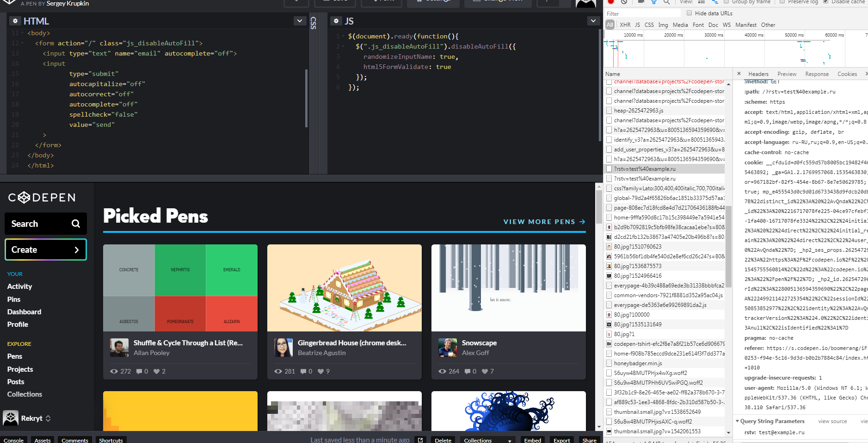This screenshot has height=443, width=868.
Task: Click the Delete pen button
Action: point(443,440)
